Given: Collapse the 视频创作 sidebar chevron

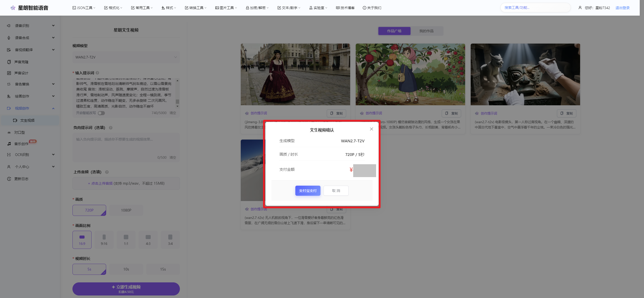Looking at the screenshot, I should (53, 108).
